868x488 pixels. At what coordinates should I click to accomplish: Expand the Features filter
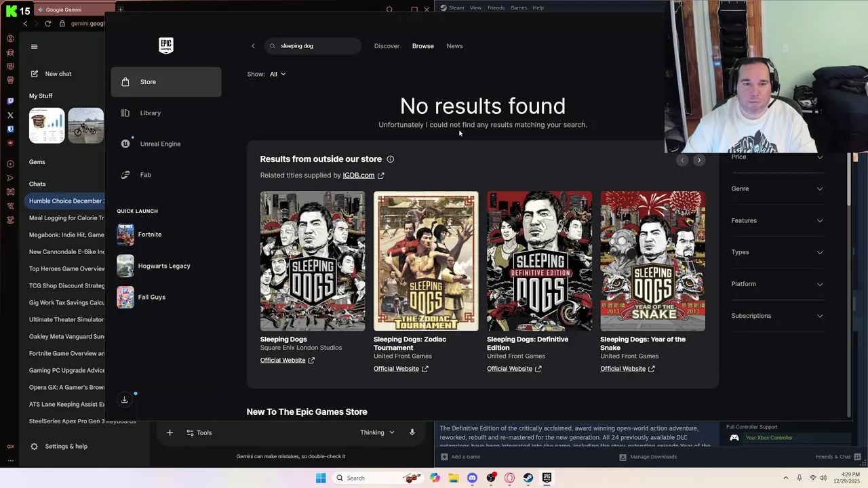click(777, 221)
